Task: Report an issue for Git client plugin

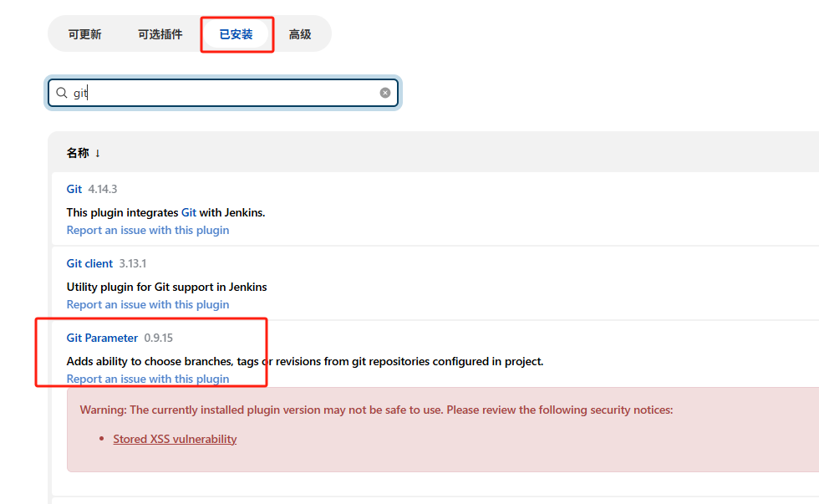Action: (148, 304)
